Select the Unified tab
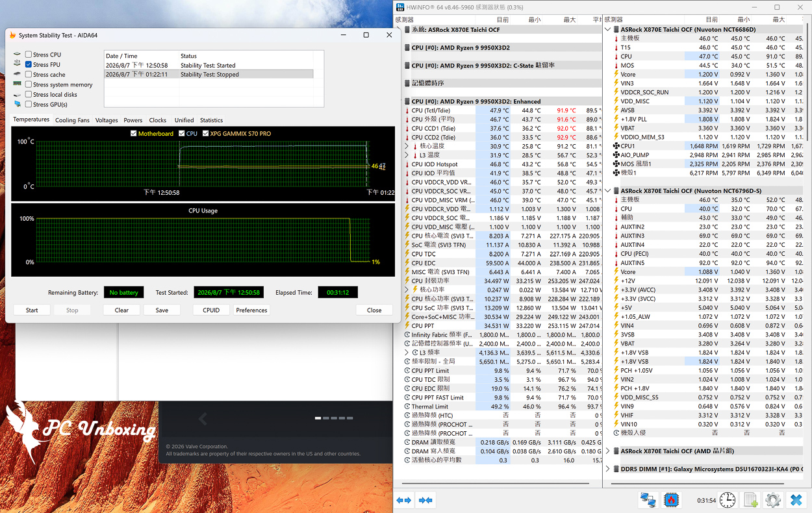812x513 pixels. 184,120
